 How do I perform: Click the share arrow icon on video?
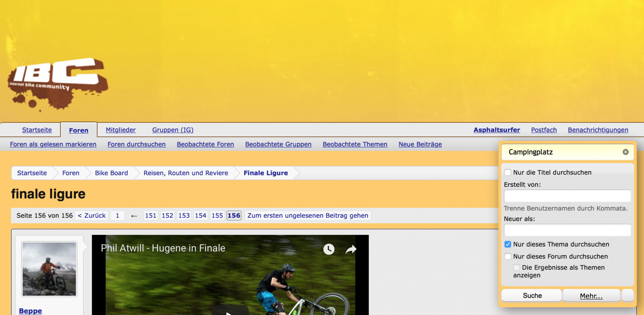[x=351, y=249]
